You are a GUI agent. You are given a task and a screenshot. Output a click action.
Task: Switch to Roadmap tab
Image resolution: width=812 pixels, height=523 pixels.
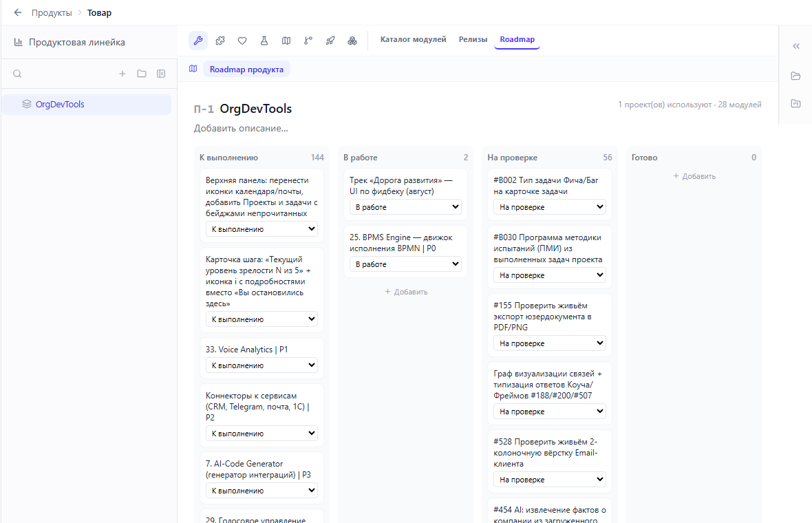(517, 39)
